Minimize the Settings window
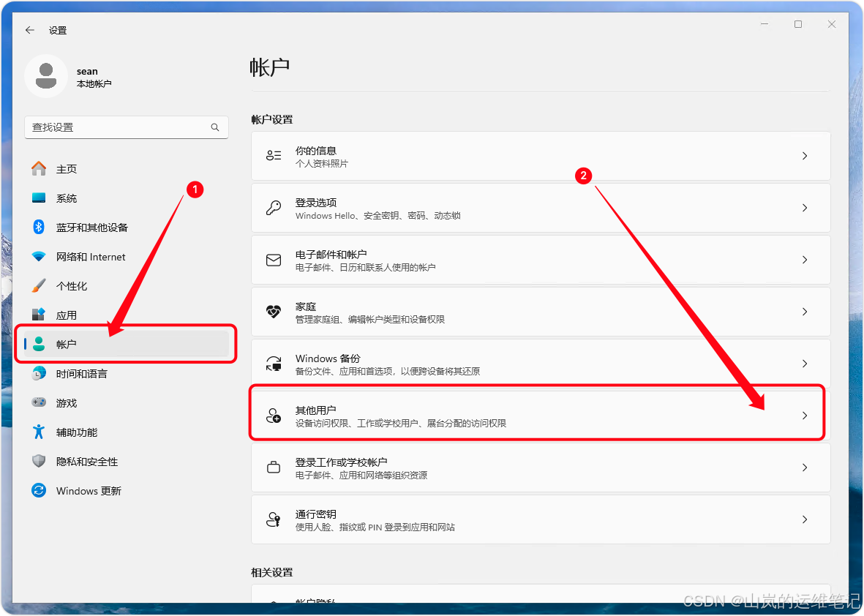 pyautogui.click(x=765, y=24)
